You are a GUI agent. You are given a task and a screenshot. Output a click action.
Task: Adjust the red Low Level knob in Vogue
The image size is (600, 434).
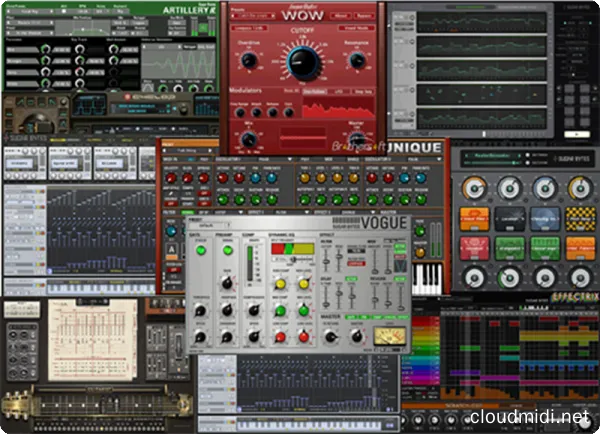click(x=304, y=337)
